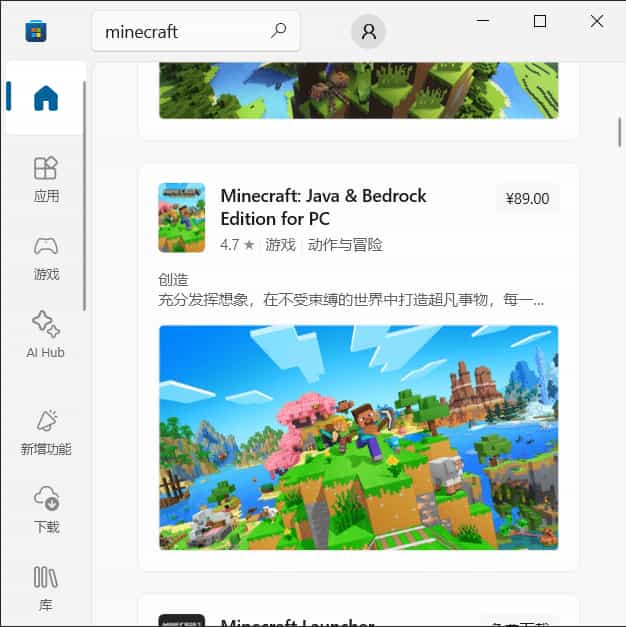Click the 4.7 star rating

coord(237,245)
